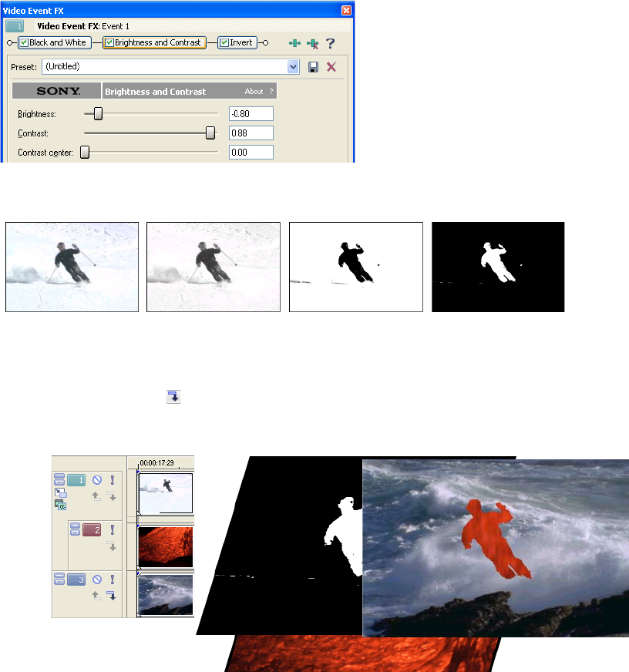629x672 pixels.
Task: Click the Brightness value field -0.80
Action: point(251,113)
